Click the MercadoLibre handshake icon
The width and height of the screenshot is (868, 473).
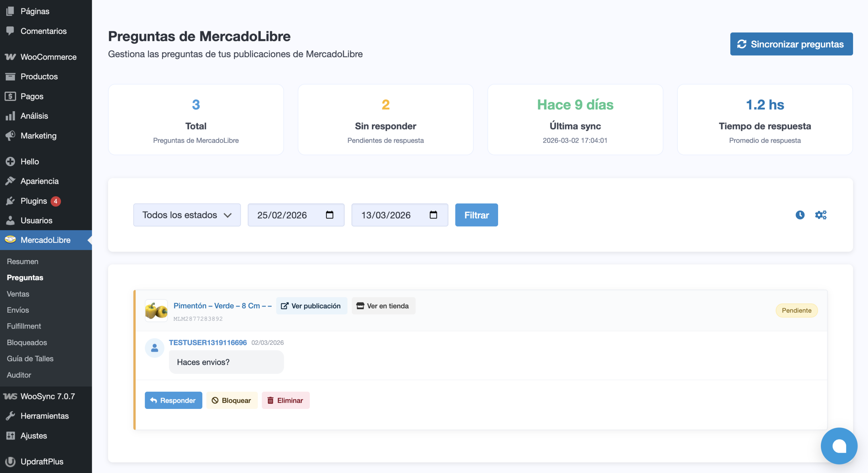click(x=10, y=239)
